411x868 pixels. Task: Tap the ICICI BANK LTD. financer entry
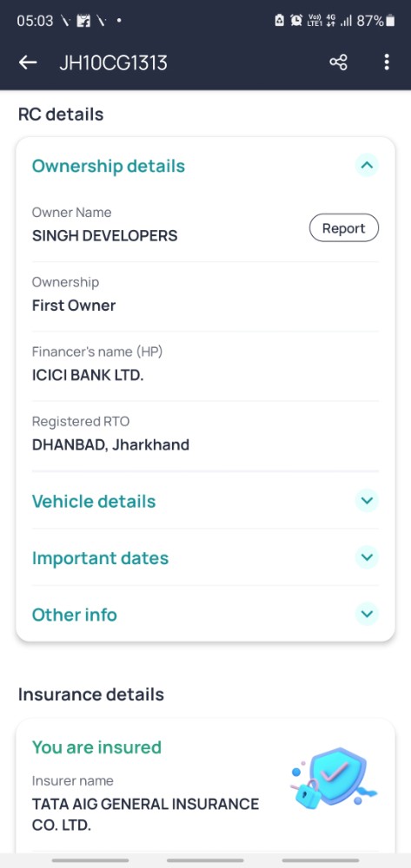pyautogui.click(x=88, y=375)
